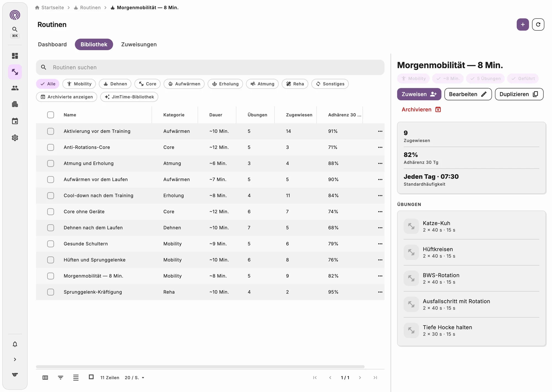552x392 pixels.
Task: Open the settings gear in sidebar
Action: [x=15, y=138]
